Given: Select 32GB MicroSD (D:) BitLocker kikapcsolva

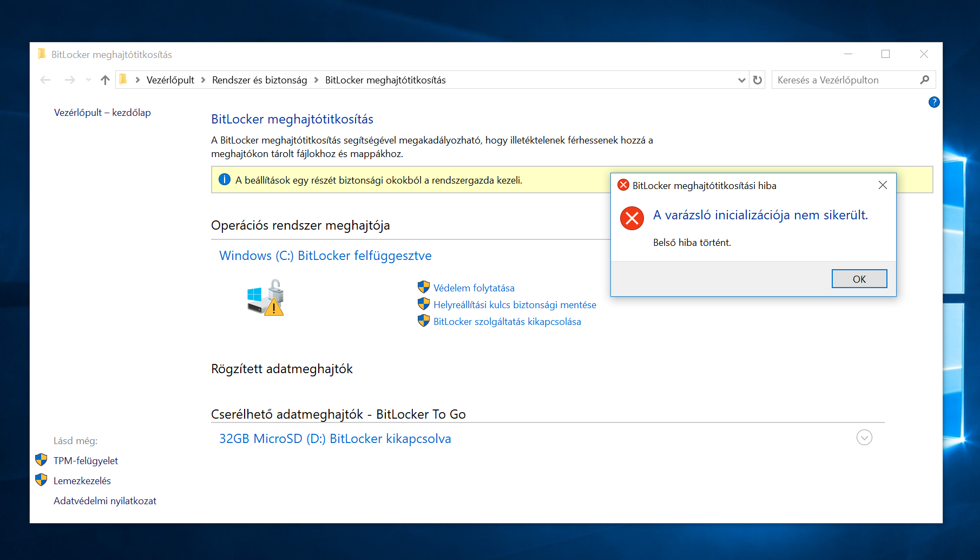Looking at the screenshot, I should (335, 439).
